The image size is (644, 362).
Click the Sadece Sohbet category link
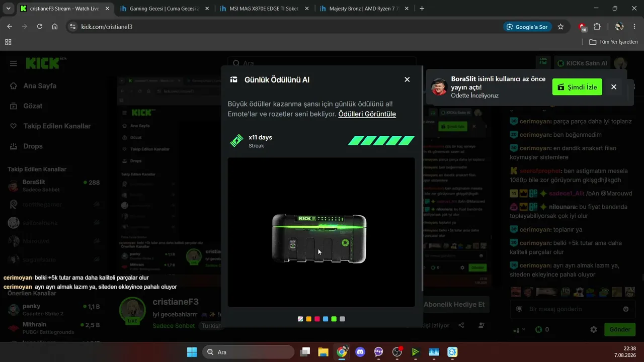point(174,326)
